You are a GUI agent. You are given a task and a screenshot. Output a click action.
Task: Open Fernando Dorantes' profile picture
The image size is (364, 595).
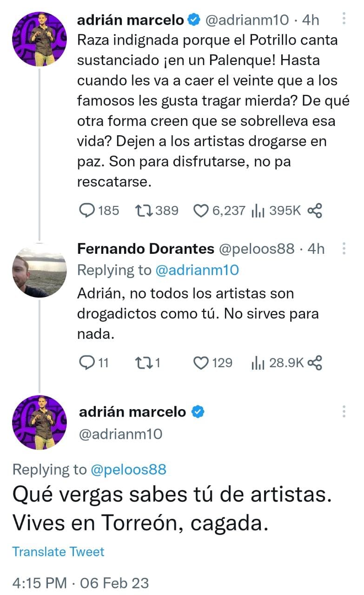coord(39,270)
